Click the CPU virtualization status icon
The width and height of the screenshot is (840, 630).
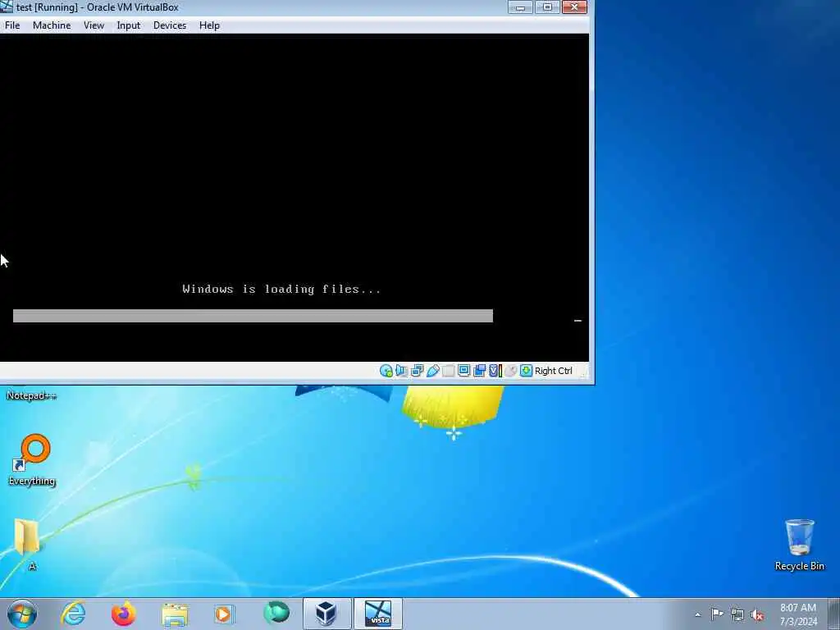coord(495,371)
